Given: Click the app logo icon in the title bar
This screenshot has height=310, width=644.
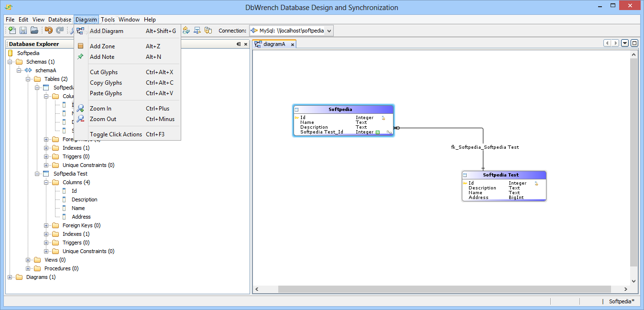Looking at the screenshot, I should [9, 7].
